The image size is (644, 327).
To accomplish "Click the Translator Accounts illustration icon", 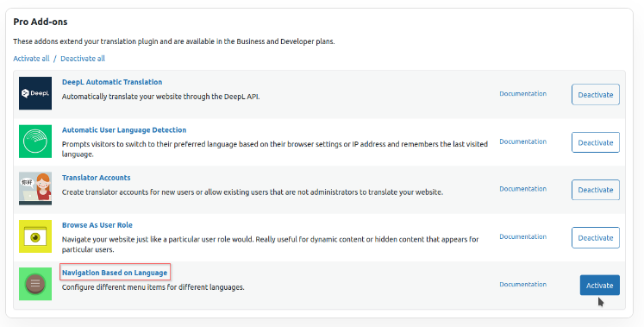I will click(x=35, y=189).
